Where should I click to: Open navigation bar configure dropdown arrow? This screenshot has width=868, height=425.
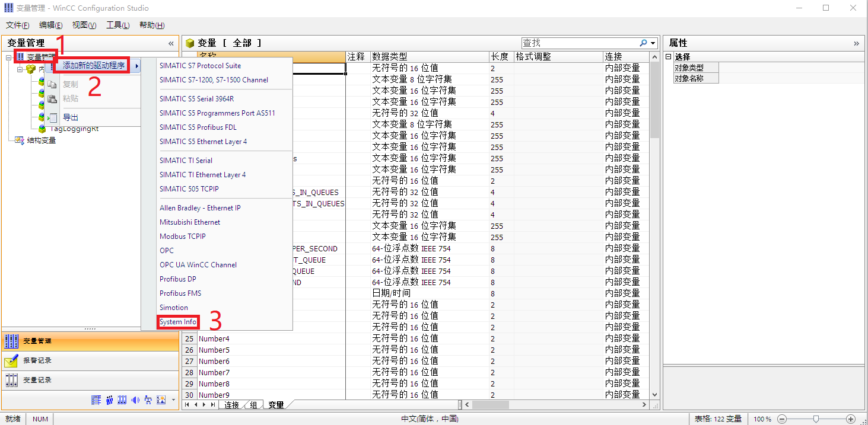pos(173,400)
